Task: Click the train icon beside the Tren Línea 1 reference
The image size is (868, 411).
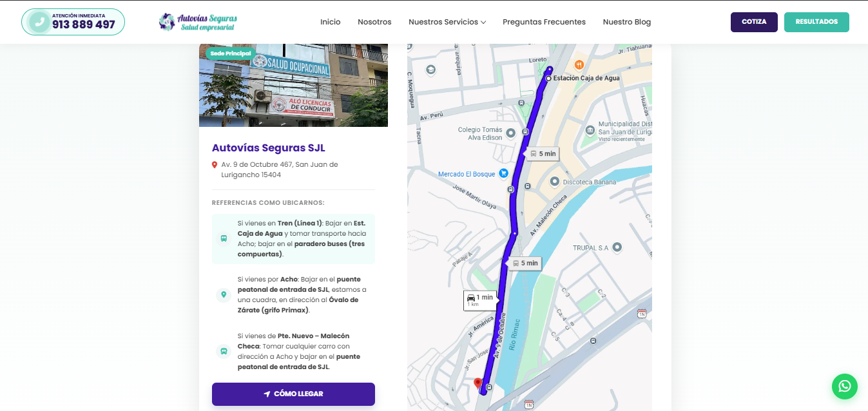Action: click(224, 238)
